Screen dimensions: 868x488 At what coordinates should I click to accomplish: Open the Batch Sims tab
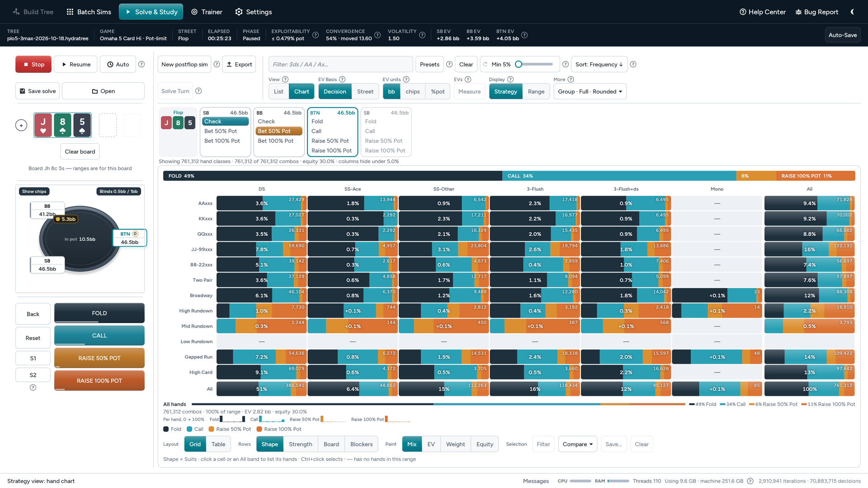pos(89,12)
